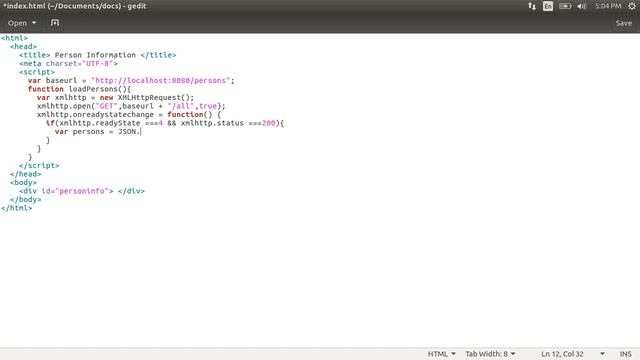The height and width of the screenshot is (360, 640).
Task: Click the localhost:8080/persons URL string
Action: coord(160,80)
